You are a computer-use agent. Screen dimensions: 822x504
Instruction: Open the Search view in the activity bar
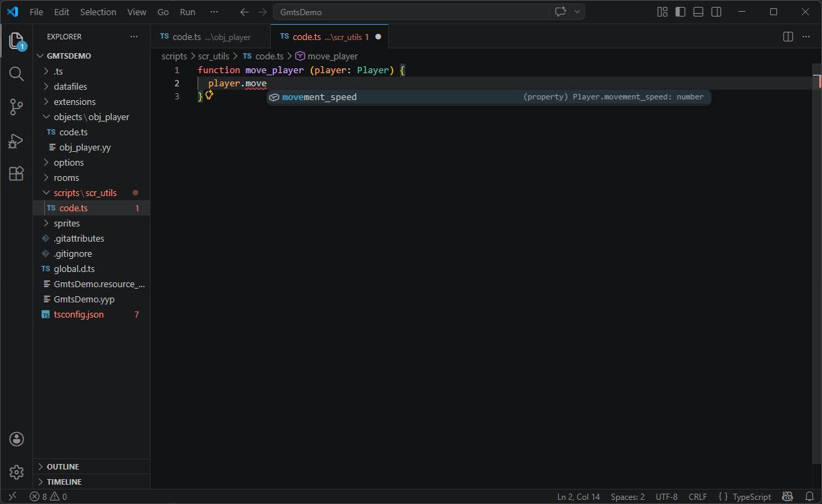tap(16, 73)
